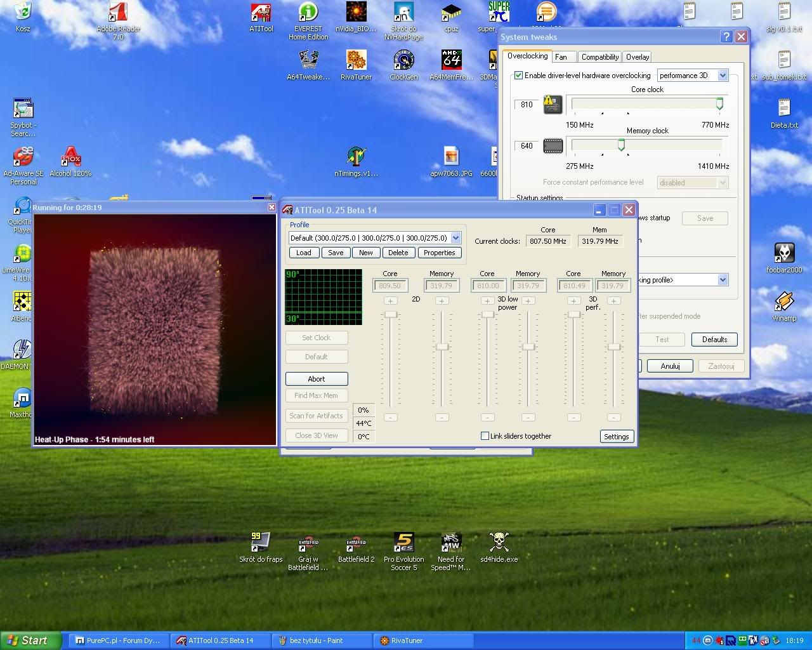Check Link sliders together in ATITool
This screenshot has width=812, height=650.
(x=485, y=435)
